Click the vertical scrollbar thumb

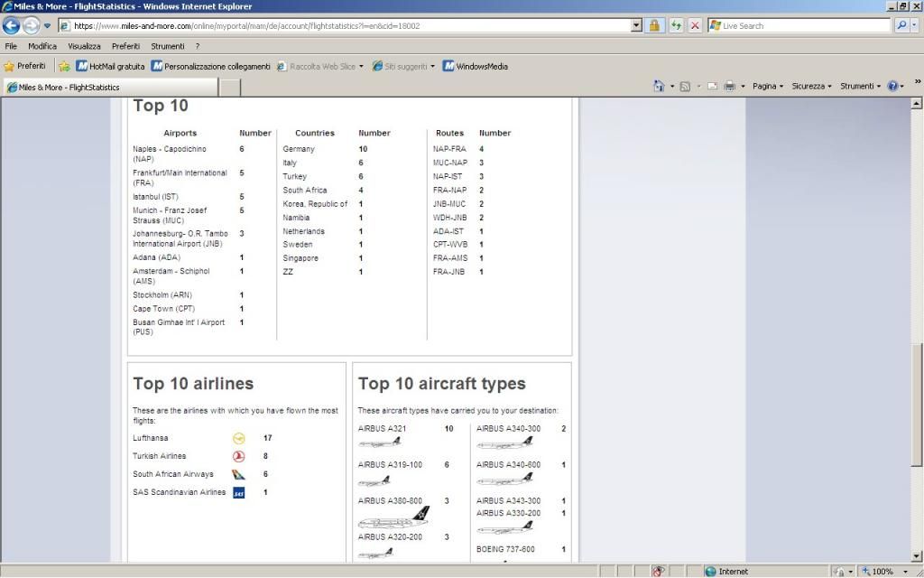tap(917, 406)
